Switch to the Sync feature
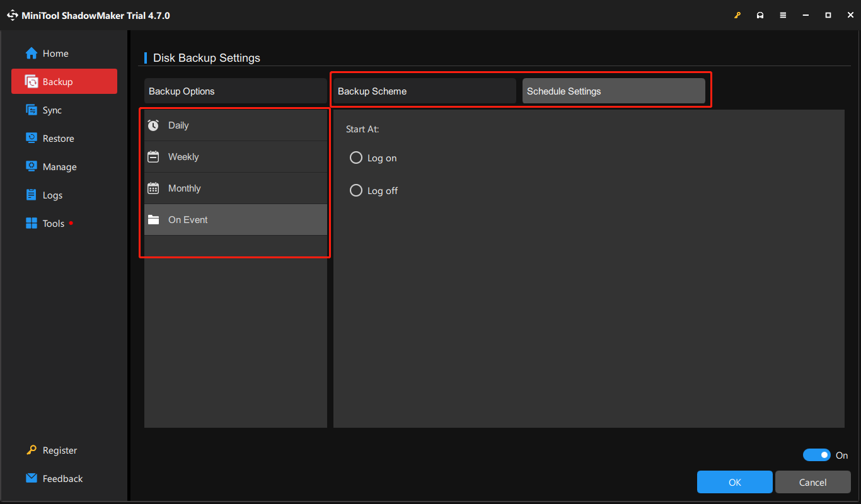Viewport: 861px width, 504px height. [x=50, y=110]
